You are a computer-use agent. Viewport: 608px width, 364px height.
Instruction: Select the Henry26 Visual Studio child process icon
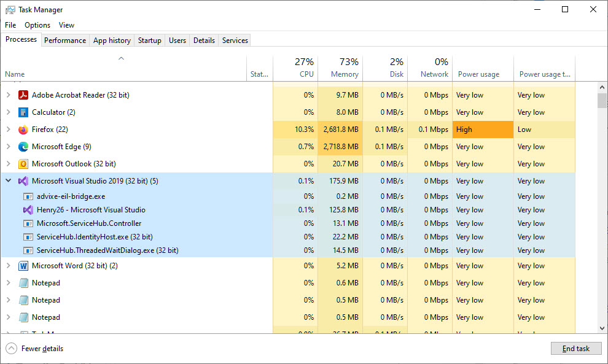point(29,210)
